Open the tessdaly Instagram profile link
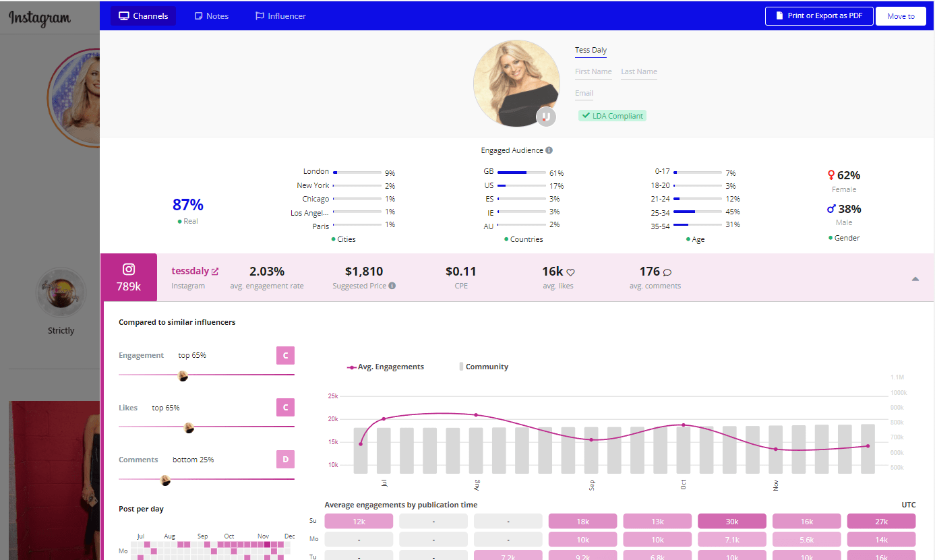 pos(191,270)
